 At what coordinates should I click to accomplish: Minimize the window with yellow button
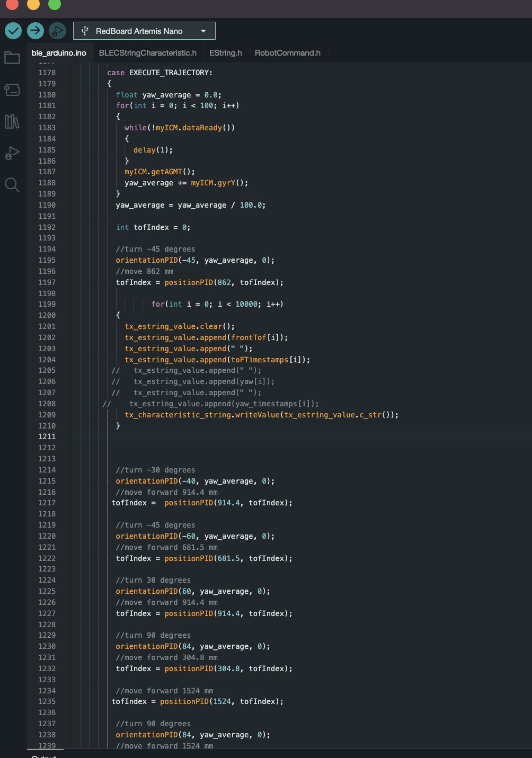click(33, 3)
